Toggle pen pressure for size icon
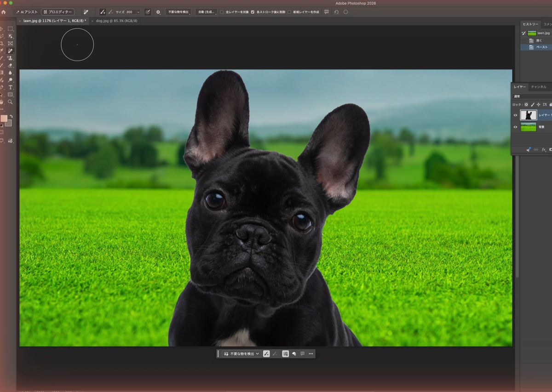552x392 pixels. 148,12
